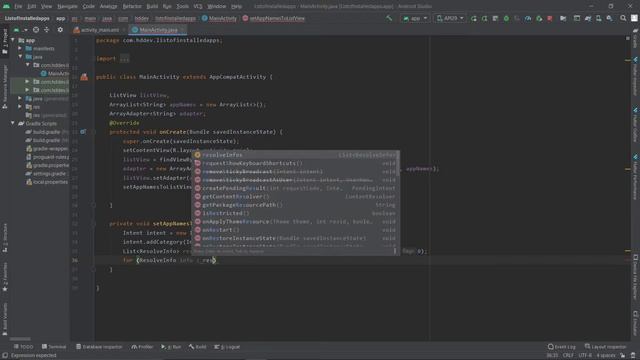This screenshot has height=360, width=640.
Task: Open the API29 device selector dropdown
Action: (x=450, y=18)
